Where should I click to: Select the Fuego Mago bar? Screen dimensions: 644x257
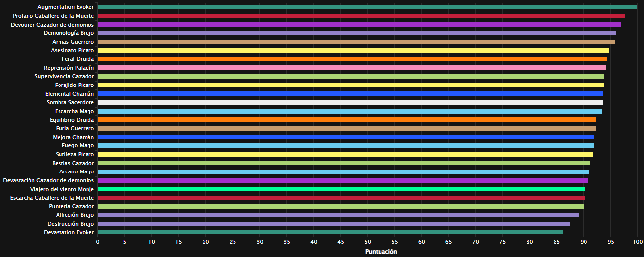click(346, 146)
